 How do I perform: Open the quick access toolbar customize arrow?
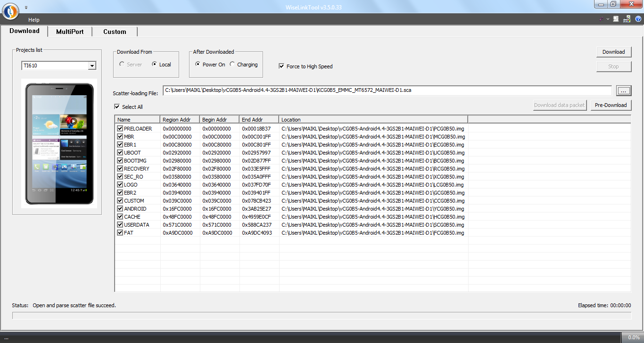coord(26,8)
